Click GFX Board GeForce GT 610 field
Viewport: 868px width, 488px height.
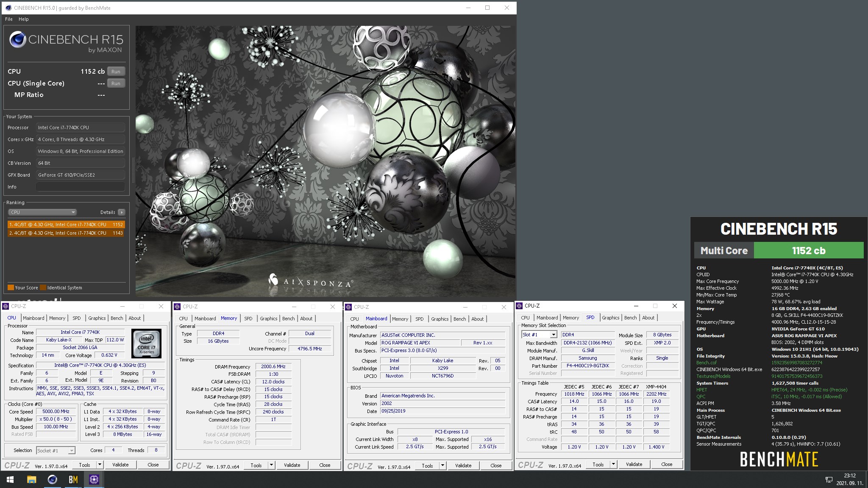[x=81, y=175]
